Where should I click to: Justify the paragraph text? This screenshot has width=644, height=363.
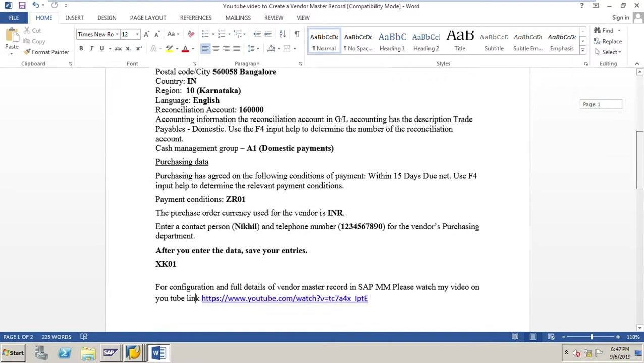tap(237, 49)
